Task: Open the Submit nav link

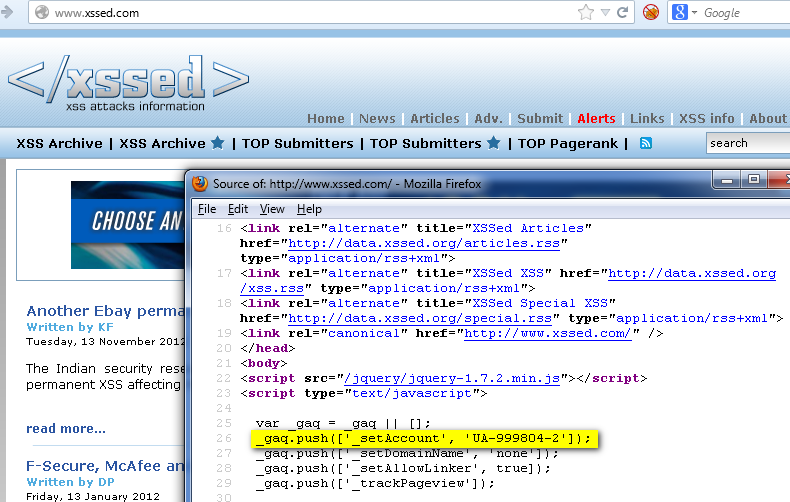Action: 540,118
